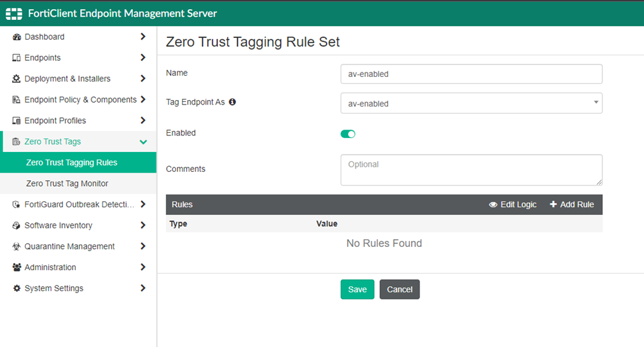
Task: Click the Comments text area
Action: [471, 170]
